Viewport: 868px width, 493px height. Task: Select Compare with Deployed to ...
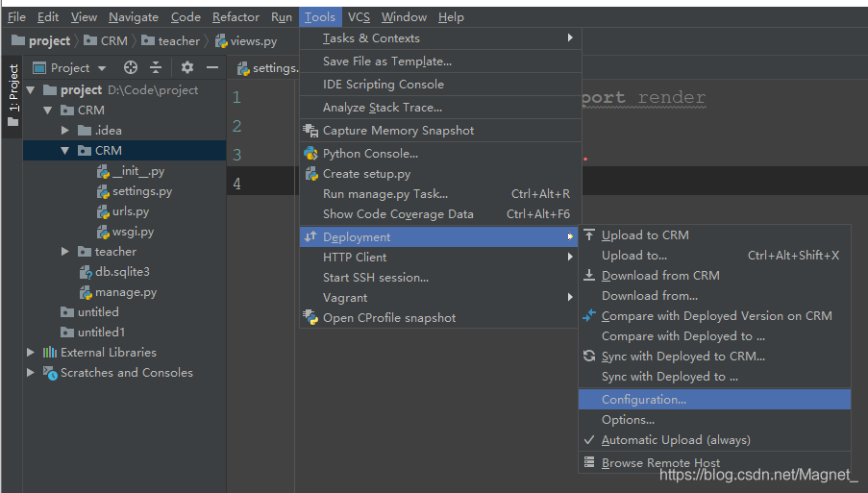click(714, 335)
